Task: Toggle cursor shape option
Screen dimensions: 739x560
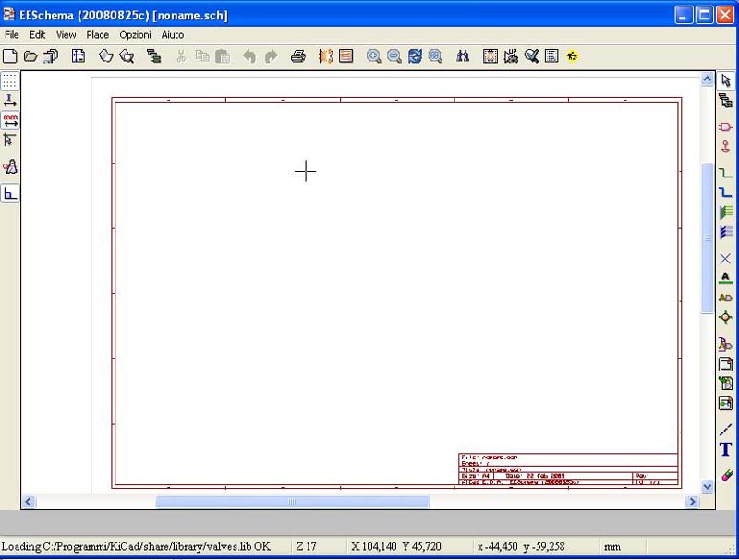Action: (x=10, y=140)
